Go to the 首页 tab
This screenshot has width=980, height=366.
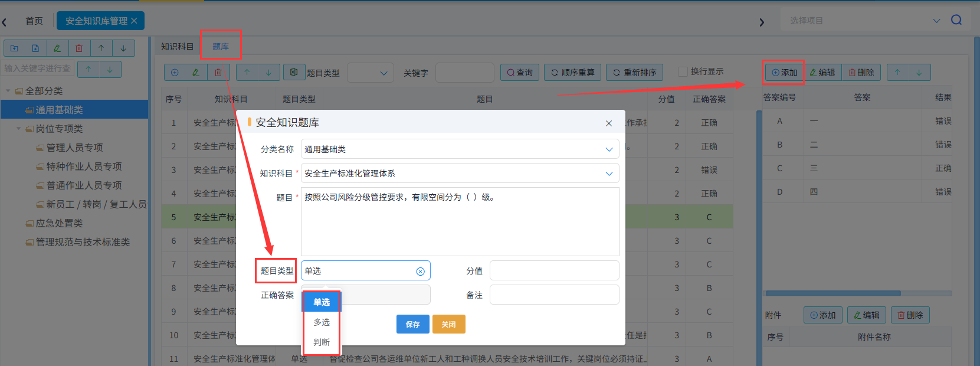(34, 21)
